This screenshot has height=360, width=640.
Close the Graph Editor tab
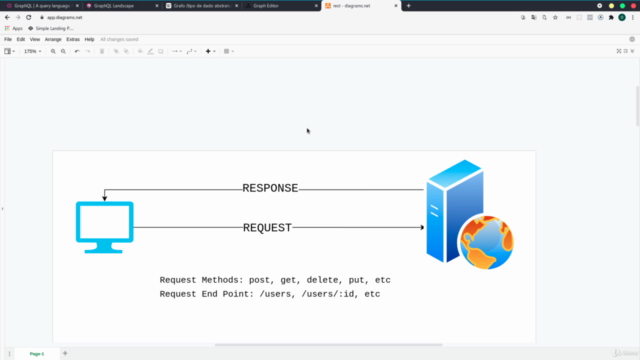[316, 6]
